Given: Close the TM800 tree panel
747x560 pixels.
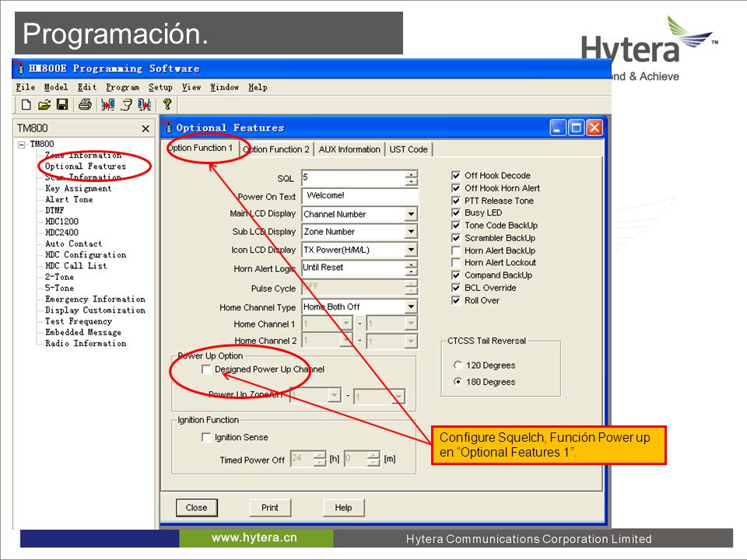Looking at the screenshot, I should click(x=146, y=128).
